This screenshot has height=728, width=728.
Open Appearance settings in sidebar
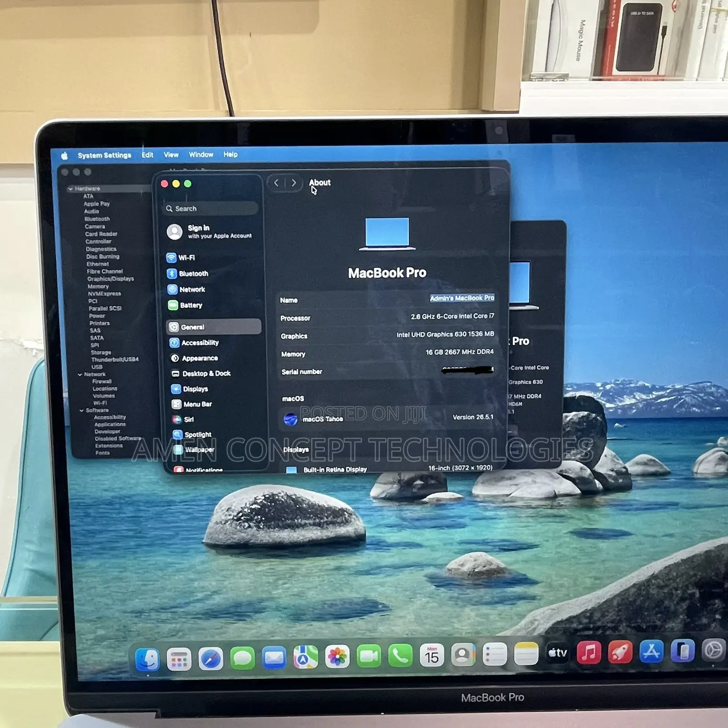[194, 358]
